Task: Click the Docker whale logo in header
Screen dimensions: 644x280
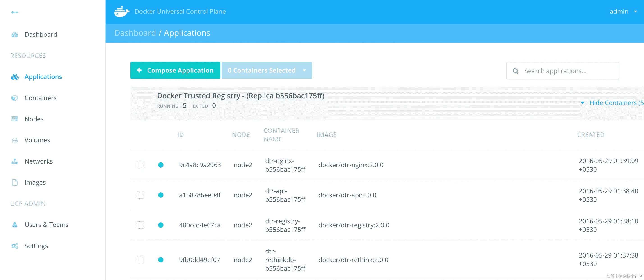Action: pos(121,11)
